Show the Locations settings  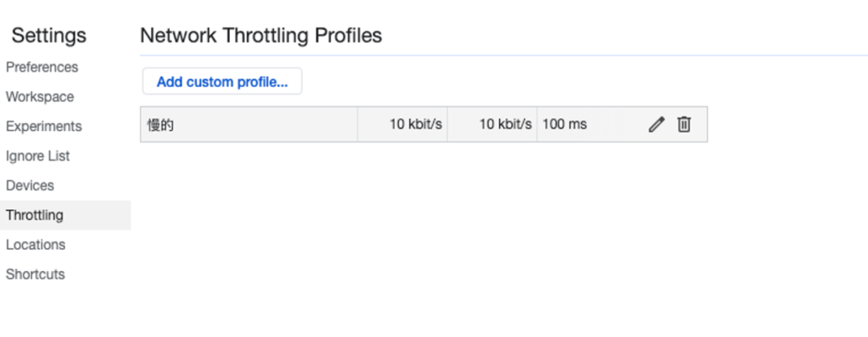(35, 245)
